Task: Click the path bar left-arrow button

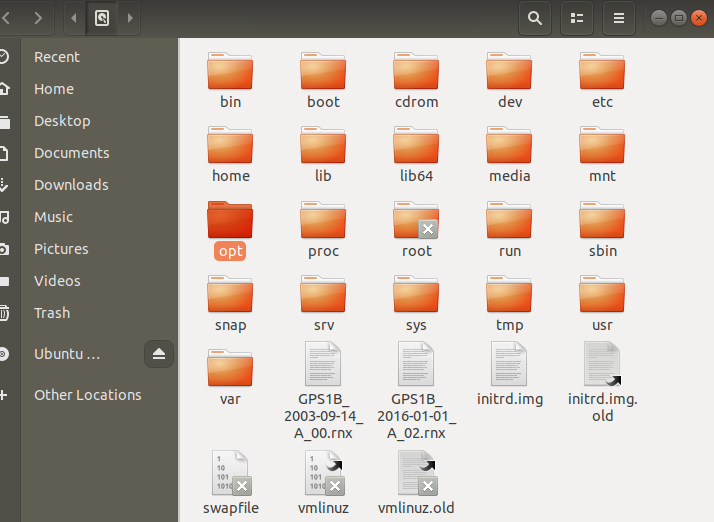Action: 74,18
